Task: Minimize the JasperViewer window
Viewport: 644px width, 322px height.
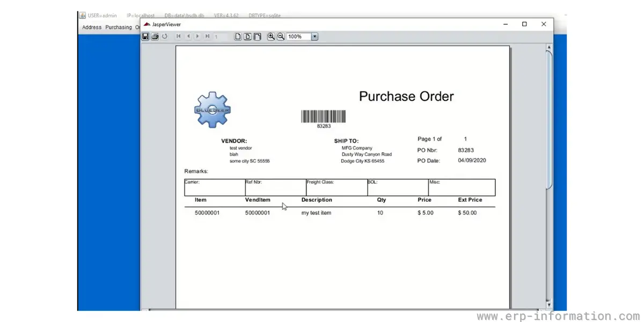Action: 505,24
